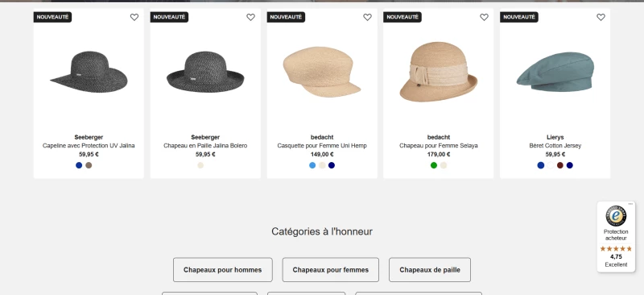Viewport: 644px width, 295px height.
Task: Click bedacht brand above Casquette Uni Hemp
Action: click(322, 137)
